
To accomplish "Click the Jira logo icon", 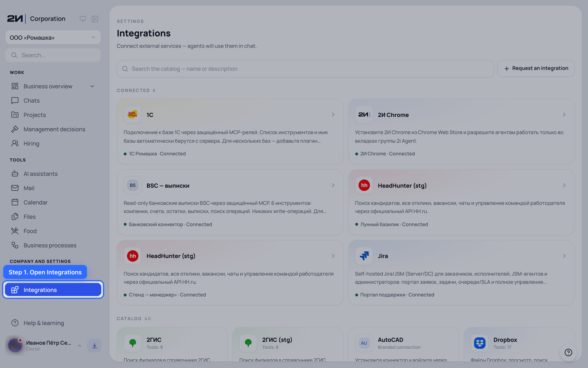I will pyautogui.click(x=364, y=256).
